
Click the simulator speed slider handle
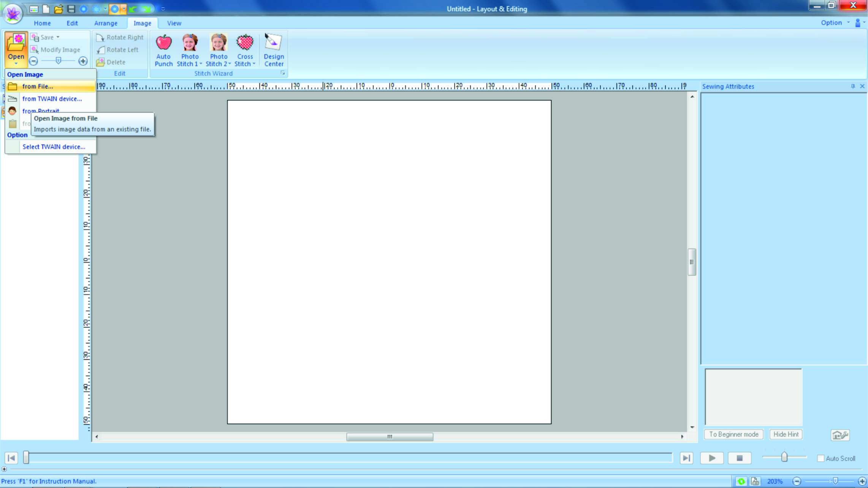coord(784,457)
